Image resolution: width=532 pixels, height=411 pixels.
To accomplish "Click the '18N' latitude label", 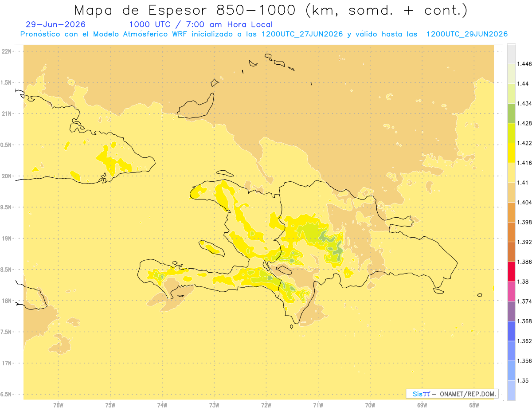I will [7, 301].
